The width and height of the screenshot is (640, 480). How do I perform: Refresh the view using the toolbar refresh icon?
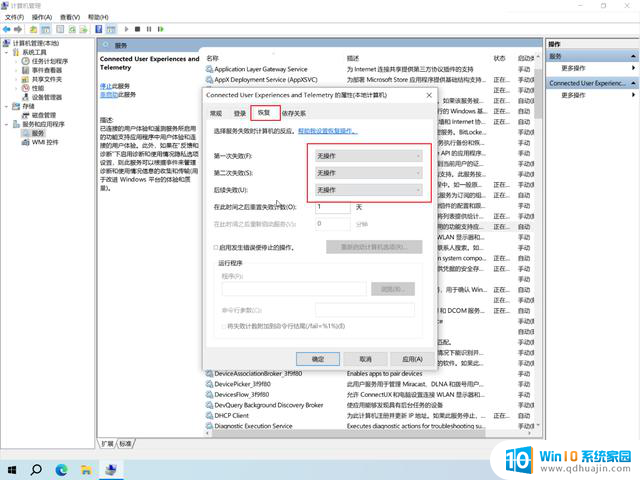(72, 29)
